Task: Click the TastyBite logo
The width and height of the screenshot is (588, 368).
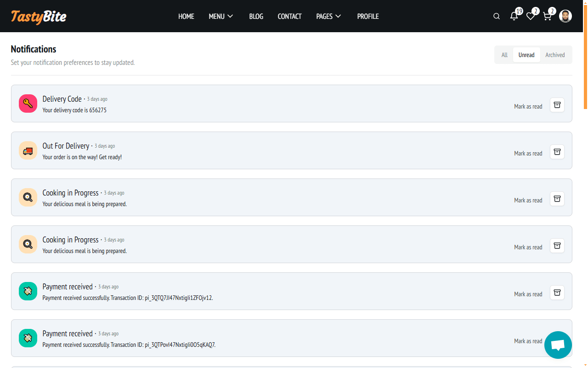Action: coord(39,17)
